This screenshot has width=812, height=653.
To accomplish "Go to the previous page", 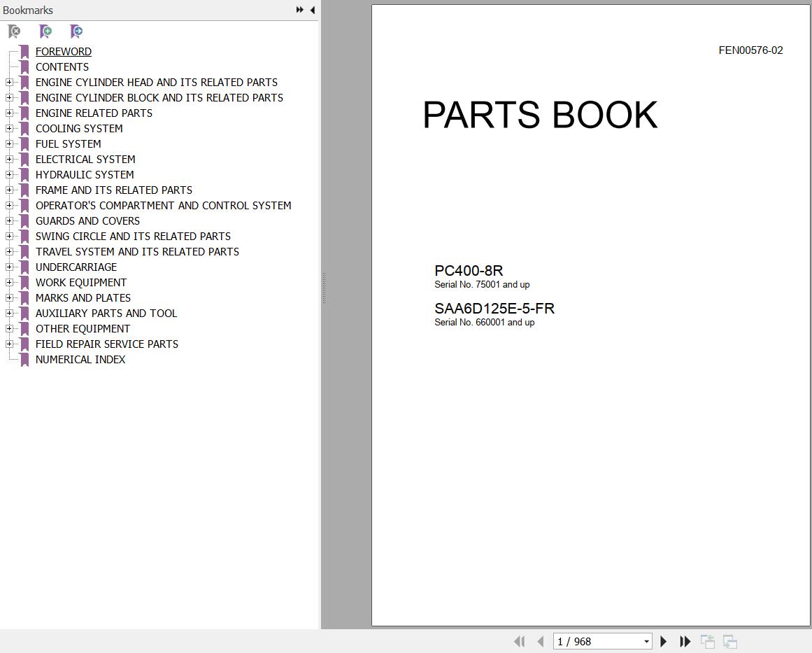I will (x=541, y=642).
